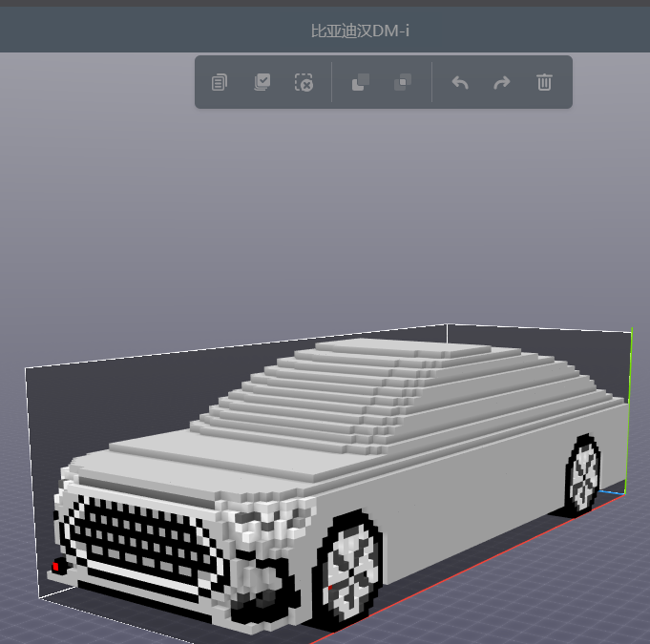Click the select-all checkmark layers icon
Viewport: 650px width, 644px height.
pos(262,82)
